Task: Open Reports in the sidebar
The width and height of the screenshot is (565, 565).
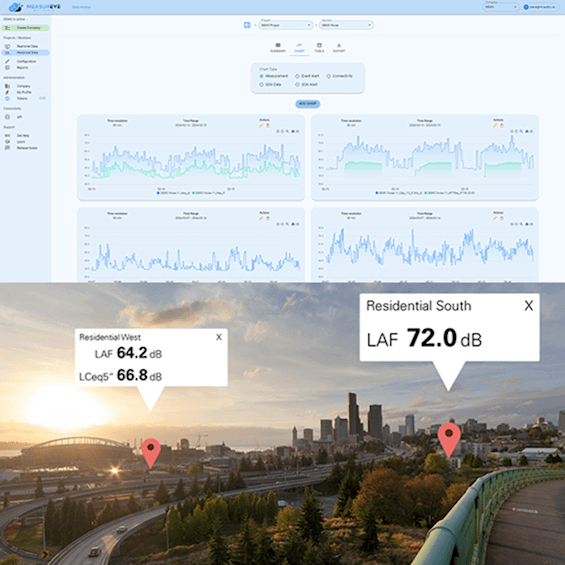Action: (x=22, y=67)
